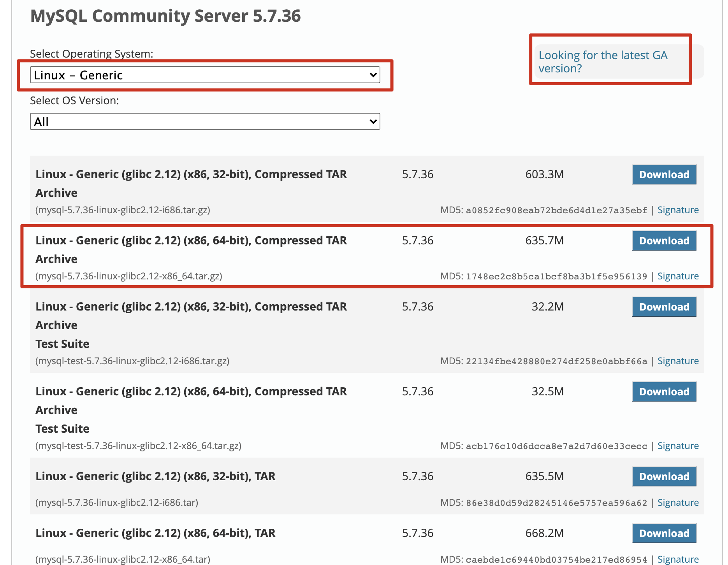The width and height of the screenshot is (728, 565).
Task: Open Signature link for mysql-test-5.7.36 x86_64 tar.gz
Action: 678,446
